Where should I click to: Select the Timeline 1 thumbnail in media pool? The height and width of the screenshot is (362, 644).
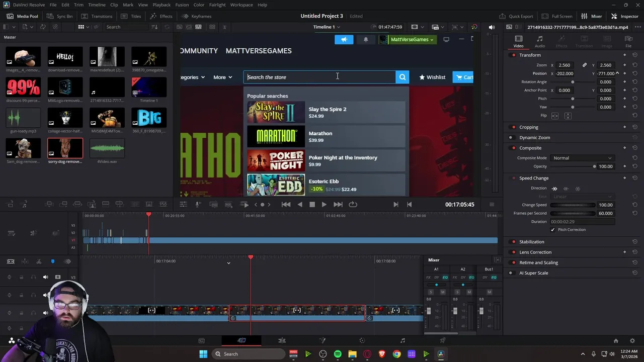pyautogui.click(x=149, y=86)
